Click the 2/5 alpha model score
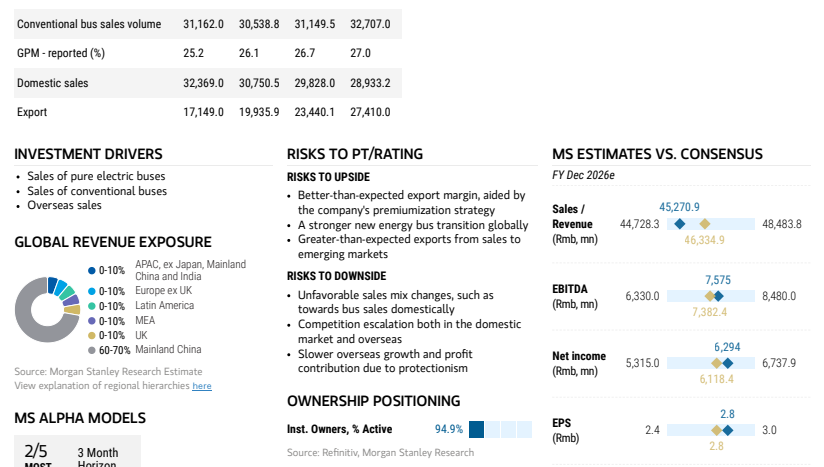Viewport: 824px width, 467px height. [36, 451]
